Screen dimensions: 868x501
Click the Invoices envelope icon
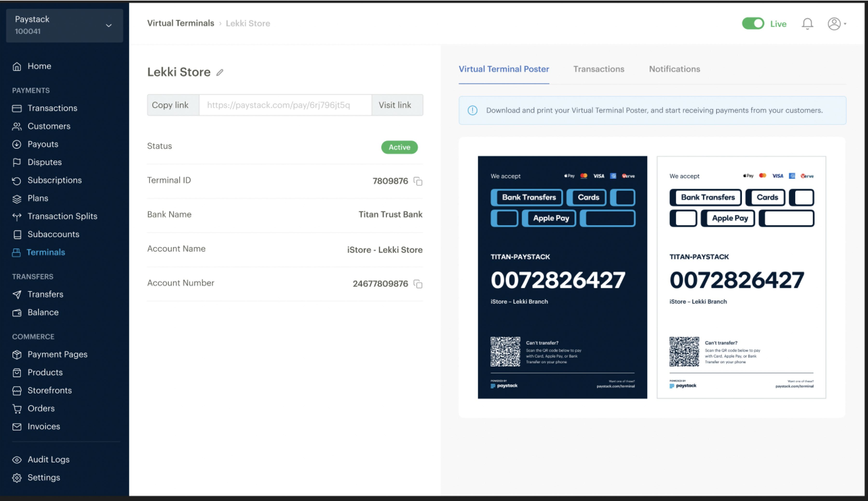point(17,427)
